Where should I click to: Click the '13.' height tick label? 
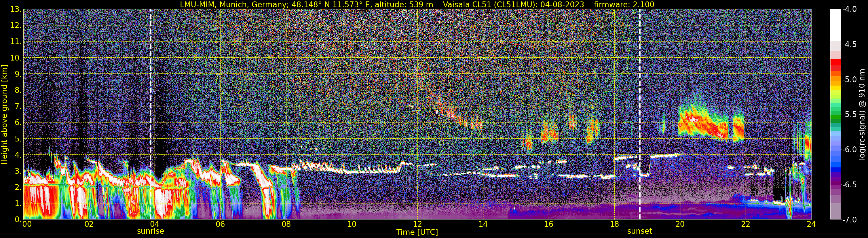pyautogui.click(x=16, y=10)
